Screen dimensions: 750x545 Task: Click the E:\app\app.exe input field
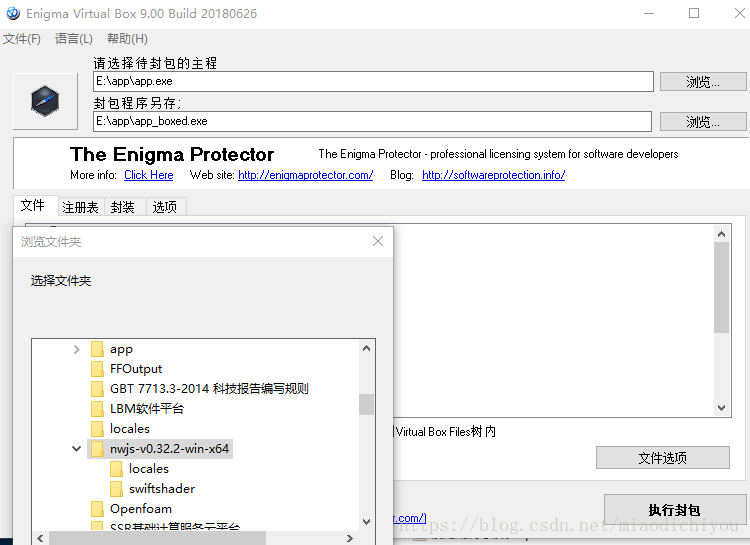click(373, 81)
